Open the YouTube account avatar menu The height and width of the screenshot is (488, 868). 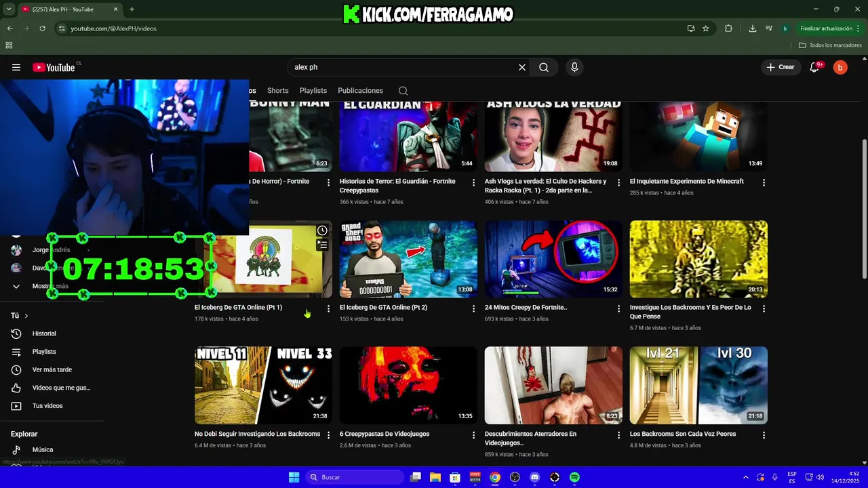840,67
